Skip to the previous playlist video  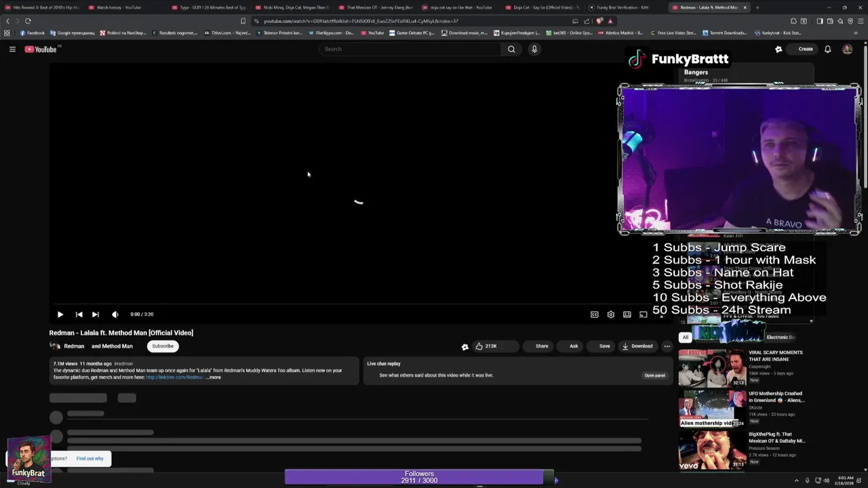[79, 314]
